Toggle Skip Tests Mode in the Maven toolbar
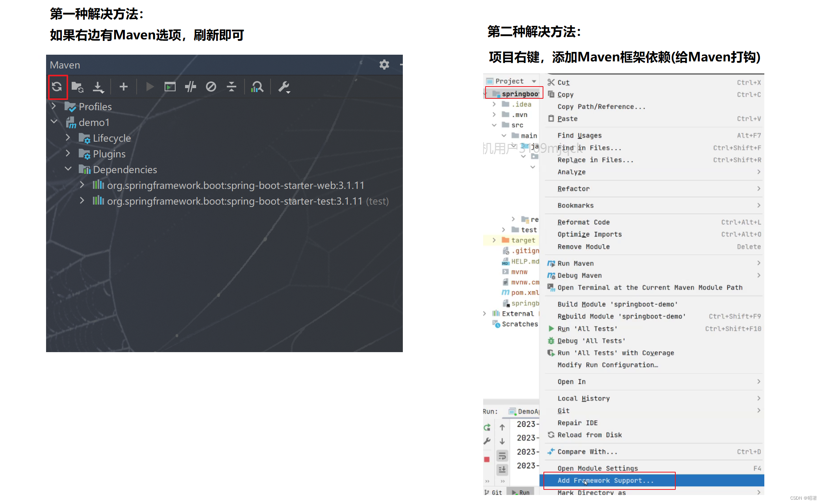 [211, 87]
